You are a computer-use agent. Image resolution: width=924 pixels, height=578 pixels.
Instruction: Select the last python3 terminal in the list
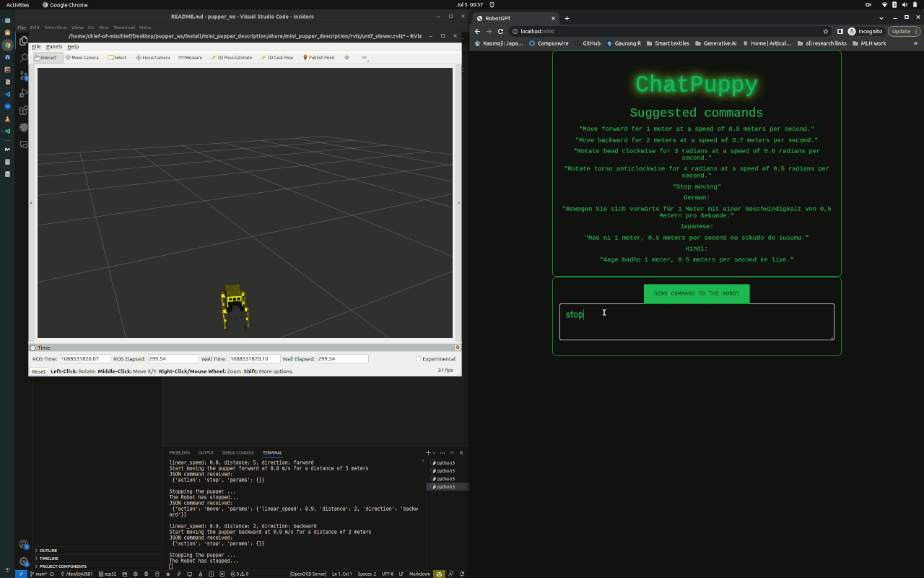click(x=447, y=487)
